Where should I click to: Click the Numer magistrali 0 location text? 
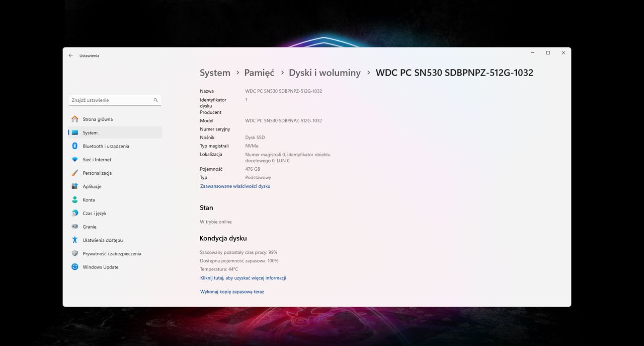pyautogui.click(x=288, y=158)
